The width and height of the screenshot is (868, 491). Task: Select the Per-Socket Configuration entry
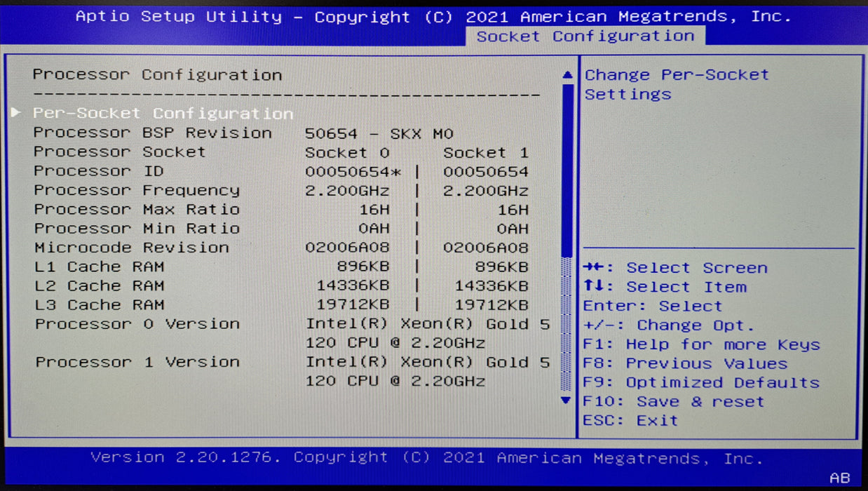coord(163,113)
